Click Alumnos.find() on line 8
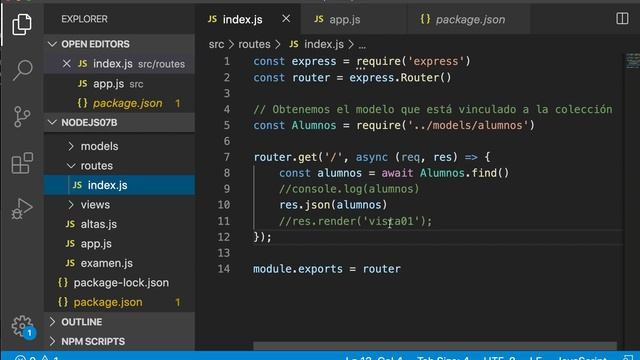 tap(464, 173)
